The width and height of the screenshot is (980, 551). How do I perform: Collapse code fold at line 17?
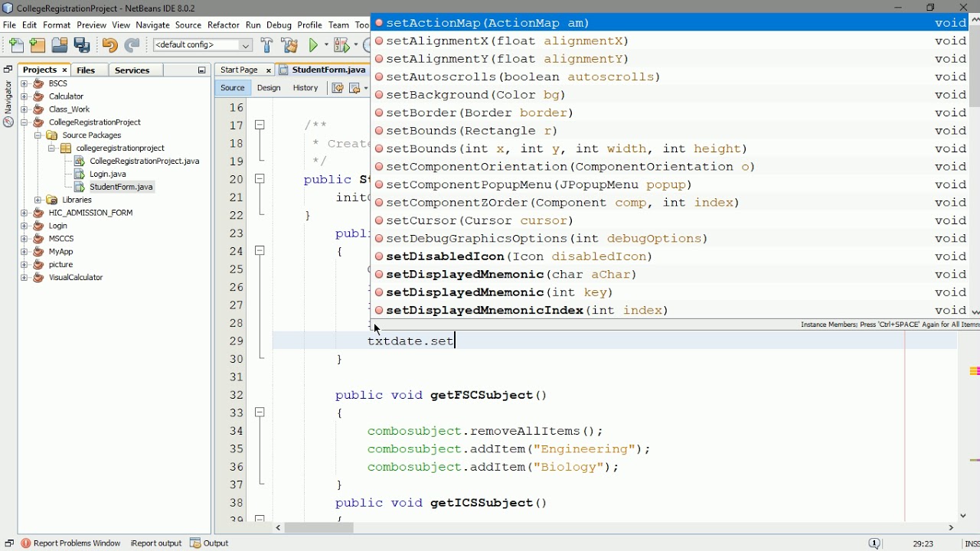(260, 125)
